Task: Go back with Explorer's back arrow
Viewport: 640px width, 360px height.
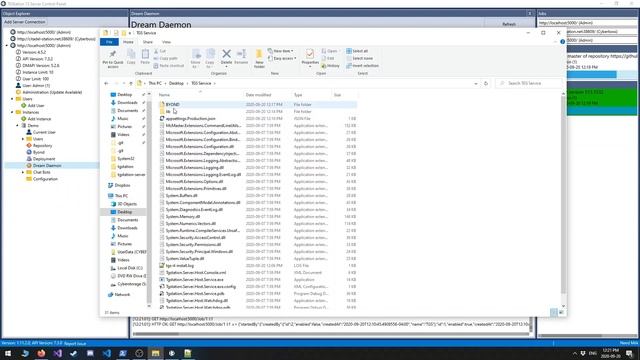Action: pyautogui.click(x=107, y=83)
